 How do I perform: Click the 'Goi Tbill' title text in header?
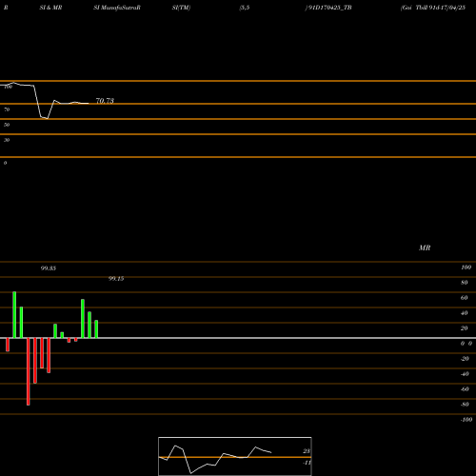(x=414, y=8)
